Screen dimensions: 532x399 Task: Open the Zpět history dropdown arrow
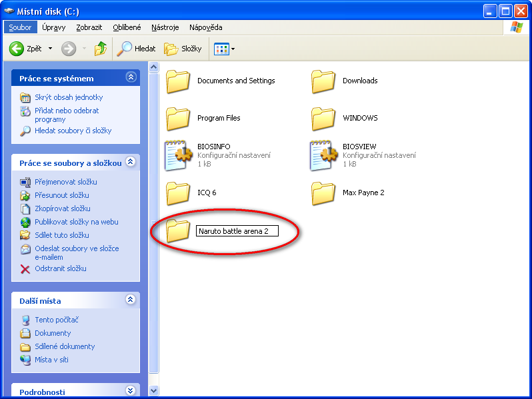[50, 49]
